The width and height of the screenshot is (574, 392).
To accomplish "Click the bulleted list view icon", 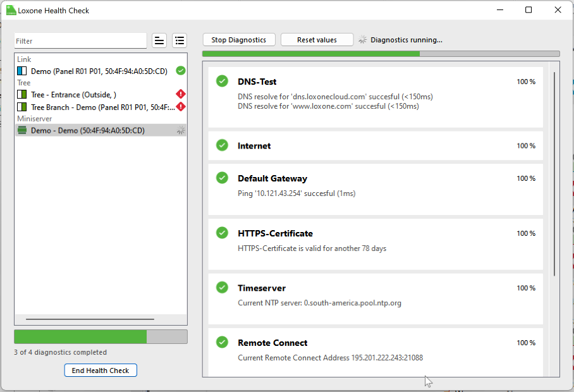I will coord(180,41).
